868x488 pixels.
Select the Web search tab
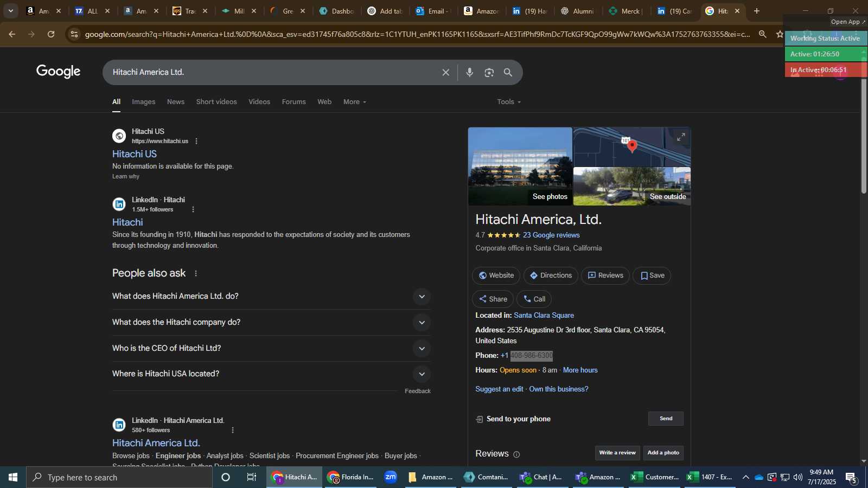pyautogui.click(x=324, y=102)
